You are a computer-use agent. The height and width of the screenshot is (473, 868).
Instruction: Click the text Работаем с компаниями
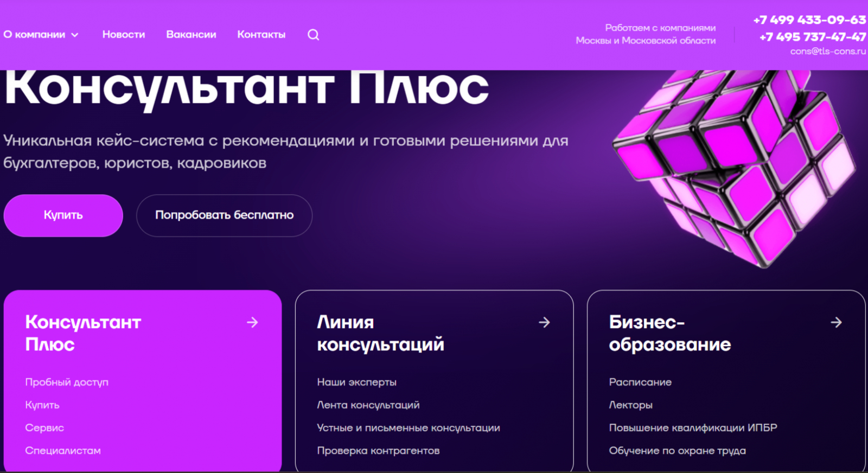(x=660, y=28)
